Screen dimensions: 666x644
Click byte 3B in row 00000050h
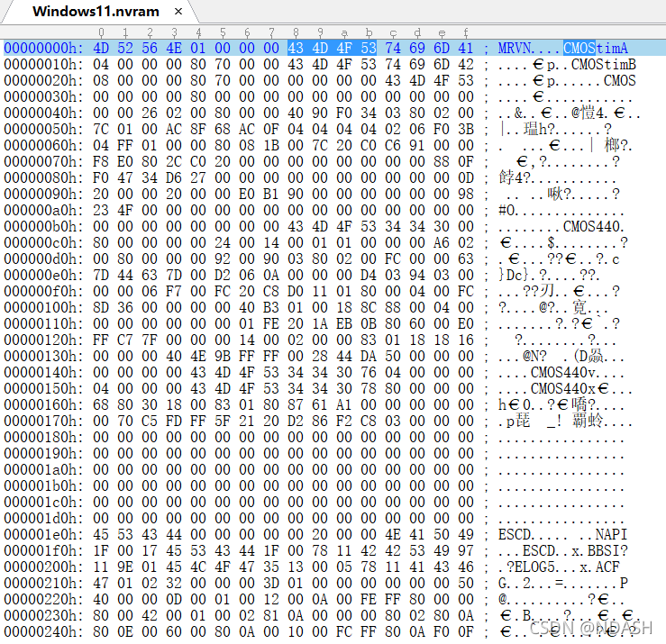466,129
